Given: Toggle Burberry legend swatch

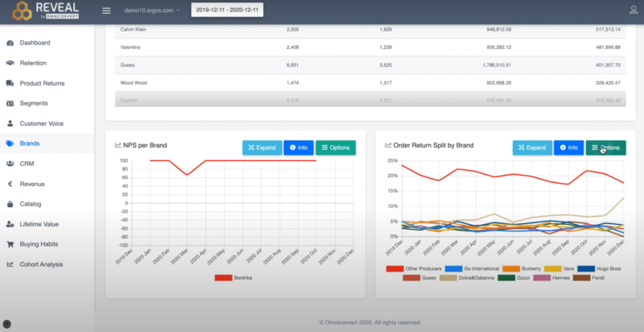Looking at the screenshot, I should (511, 268).
